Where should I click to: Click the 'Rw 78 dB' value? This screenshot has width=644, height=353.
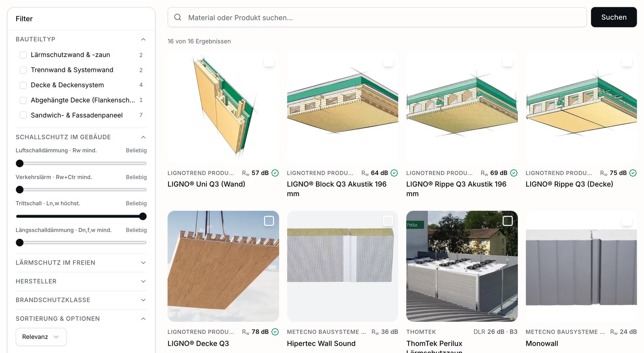255,332
